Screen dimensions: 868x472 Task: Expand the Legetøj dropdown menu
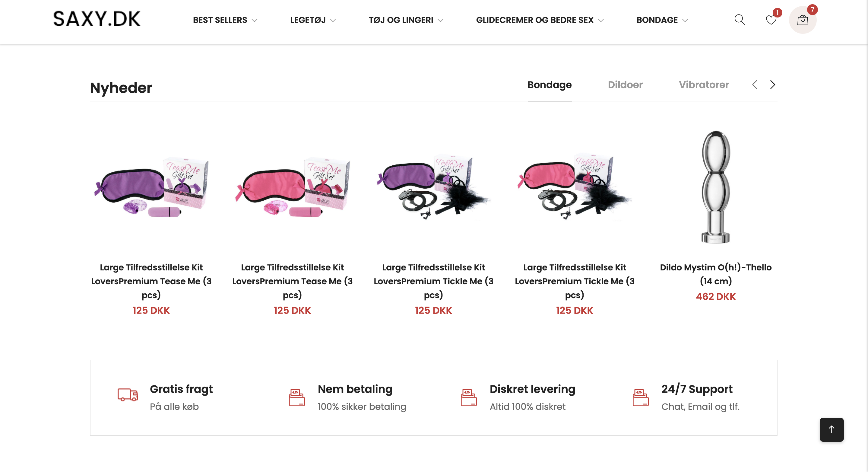point(313,20)
